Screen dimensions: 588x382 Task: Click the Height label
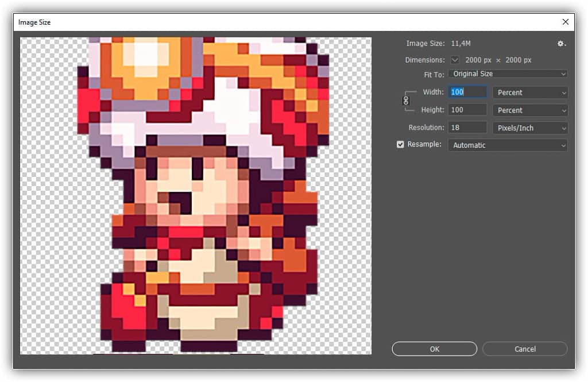[x=433, y=110]
